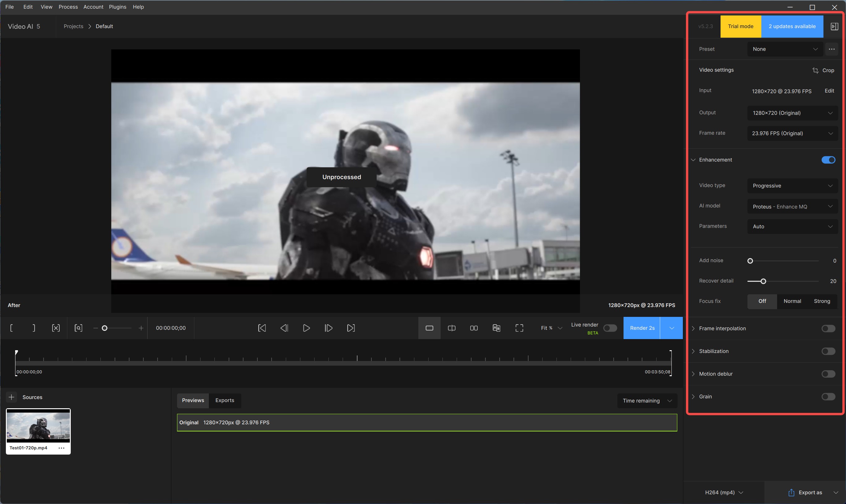Open the Preset dropdown showing None
The image size is (846, 504).
point(785,49)
